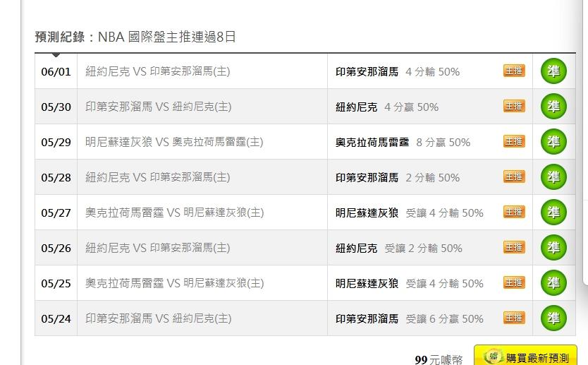Click the green 準 badge for 05/27
The width and height of the screenshot is (588, 365).
tap(553, 213)
